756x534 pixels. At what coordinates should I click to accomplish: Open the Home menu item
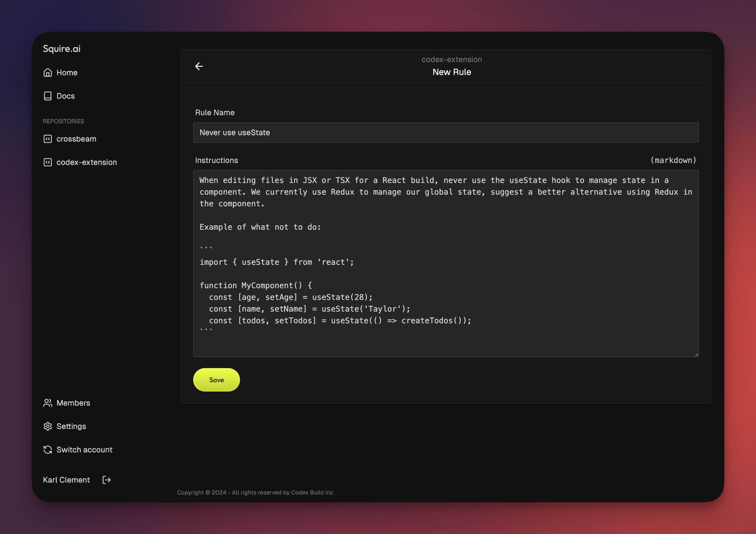tap(67, 72)
